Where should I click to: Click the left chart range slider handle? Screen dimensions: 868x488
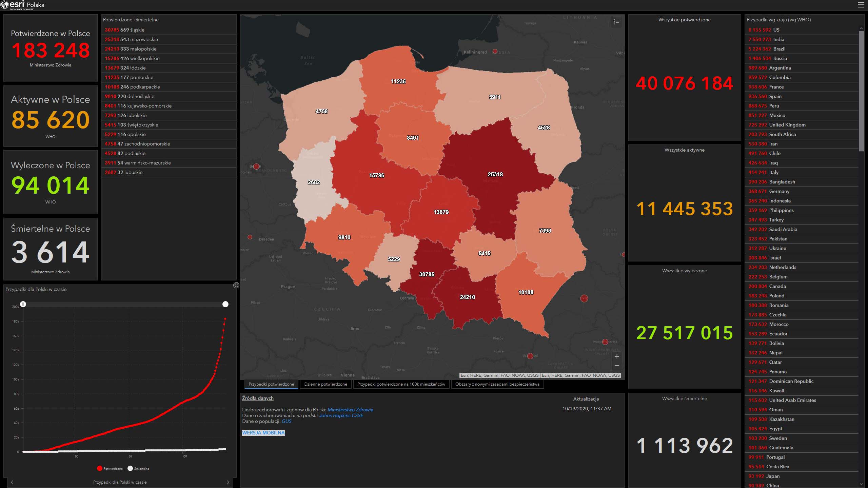point(23,304)
